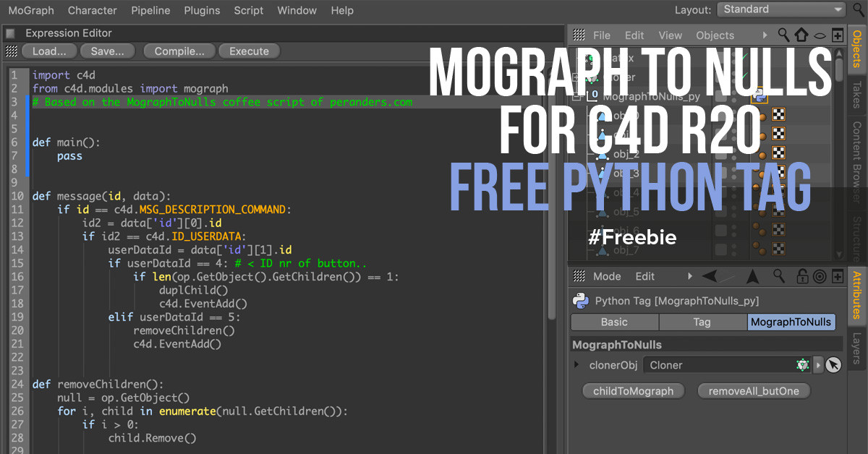868x454 pixels.
Task: Click new panel plus icon in Attributes manager
Action: (x=837, y=276)
